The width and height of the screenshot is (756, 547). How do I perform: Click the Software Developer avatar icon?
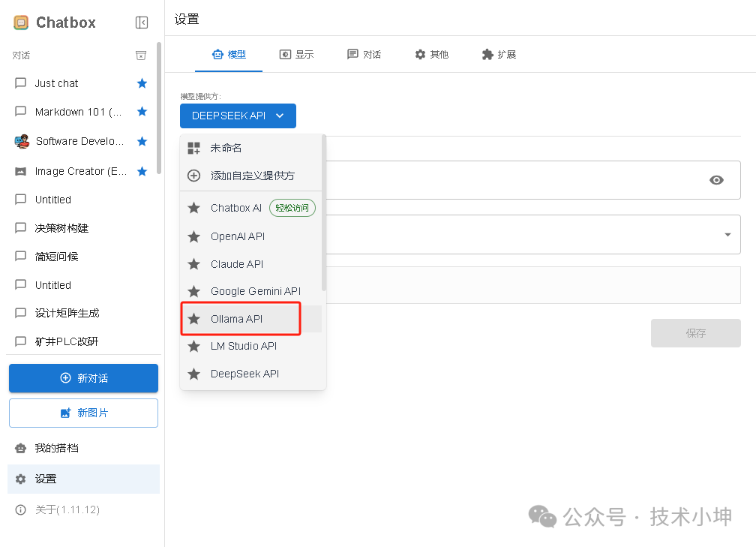[x=21, y=141]
